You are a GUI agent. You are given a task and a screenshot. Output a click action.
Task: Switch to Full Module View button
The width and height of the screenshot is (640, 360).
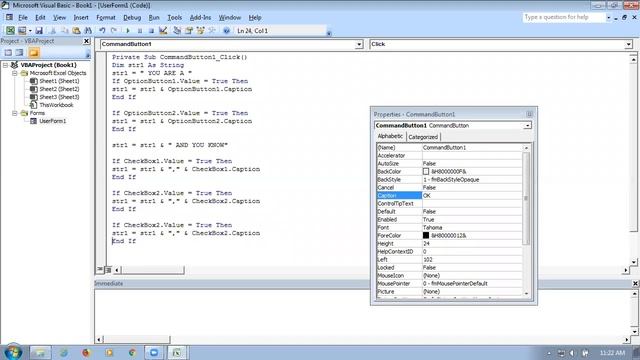pos(108,269)
